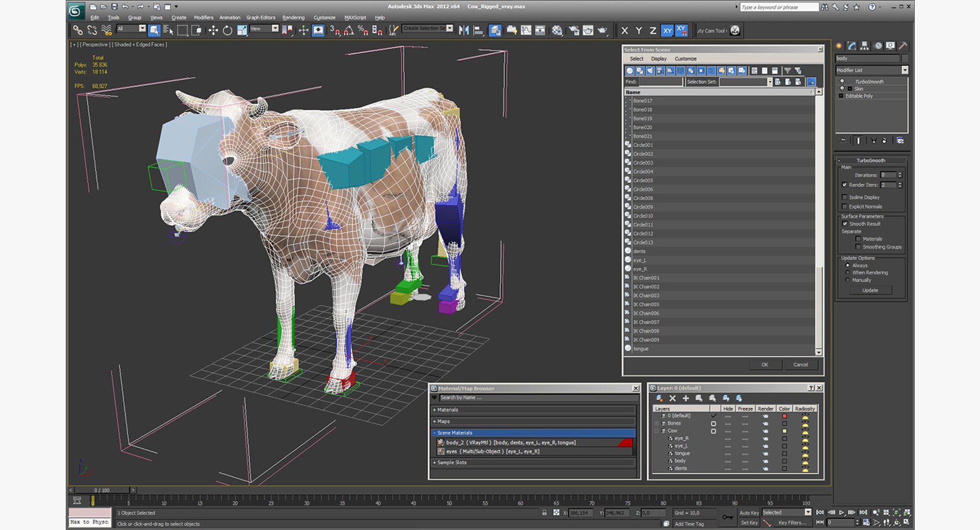Open the Curve Editor
The width and height of the screenshot is (980, 530).
526,30
